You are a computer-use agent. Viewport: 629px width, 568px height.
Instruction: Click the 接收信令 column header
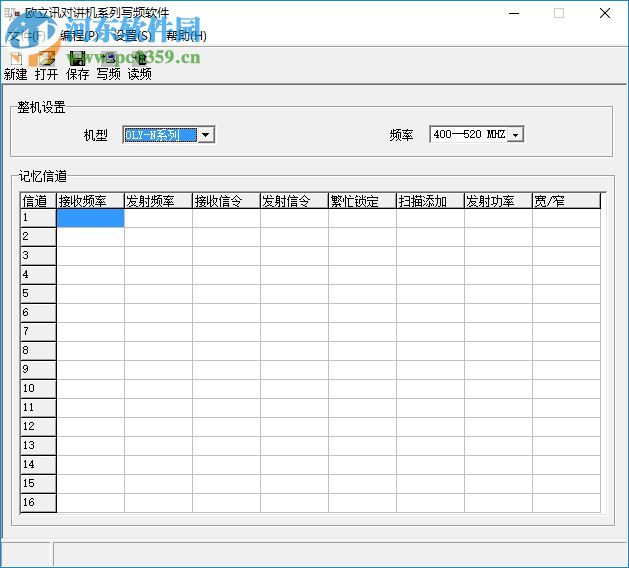226,201
